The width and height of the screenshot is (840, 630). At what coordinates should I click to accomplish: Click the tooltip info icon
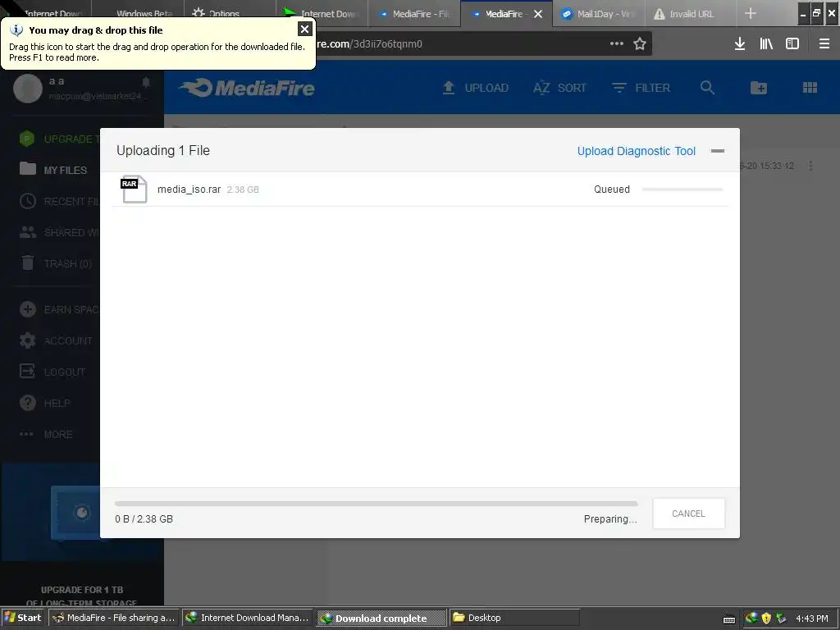16,30
